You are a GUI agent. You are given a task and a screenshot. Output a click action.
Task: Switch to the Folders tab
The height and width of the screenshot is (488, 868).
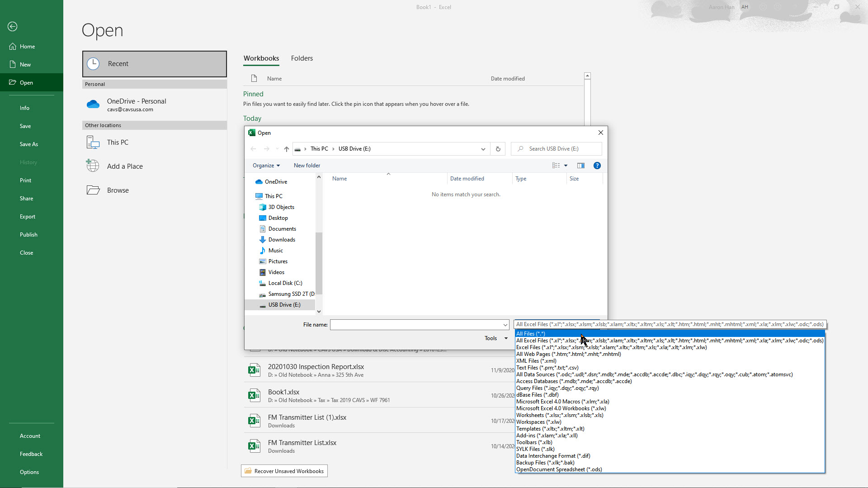(x=302, y=58)
